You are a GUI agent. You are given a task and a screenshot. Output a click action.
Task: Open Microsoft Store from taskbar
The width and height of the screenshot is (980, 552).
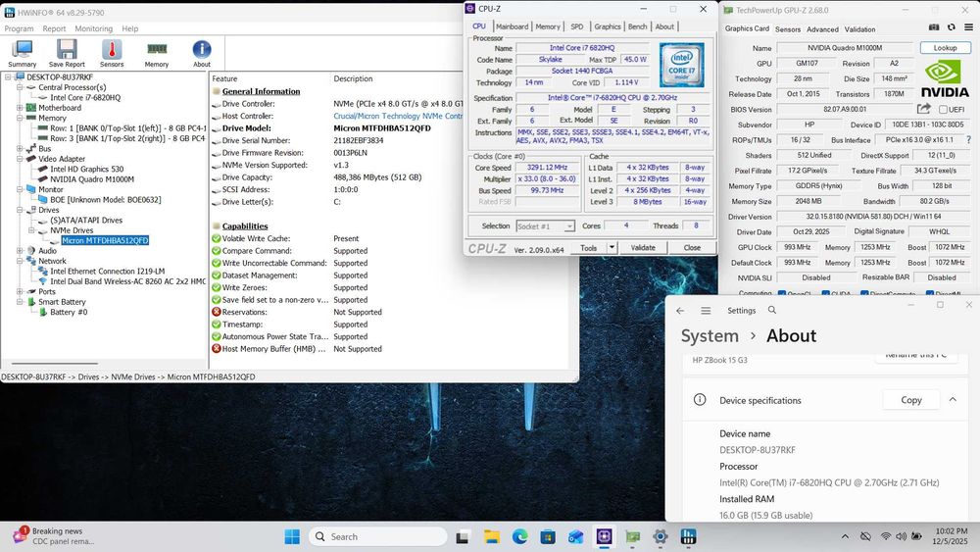pyautogui.click(x=548, y=536)
